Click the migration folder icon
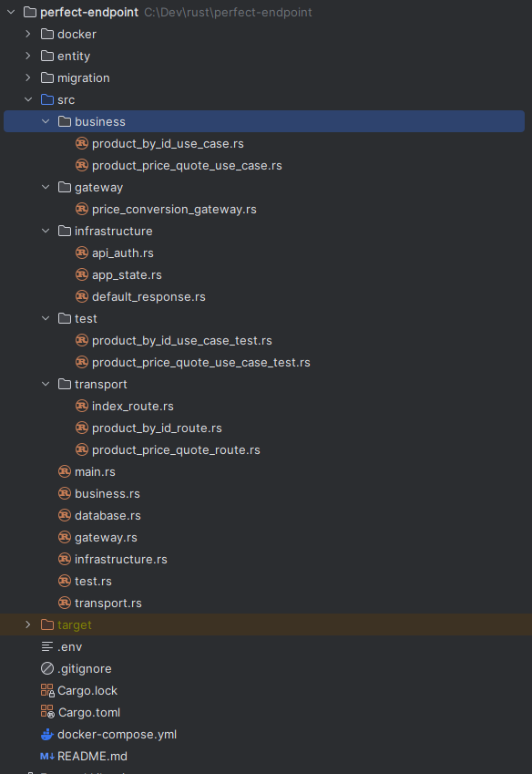The height and width of the screenshot is (774, 532). (x=47, y=77)
